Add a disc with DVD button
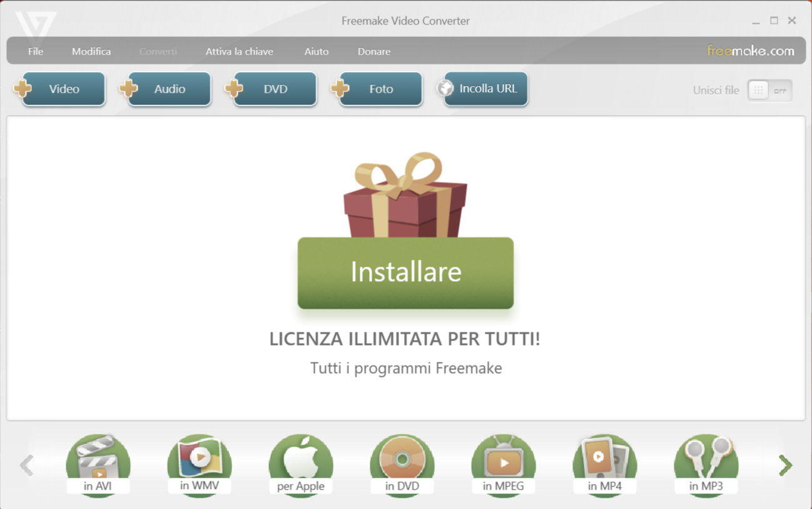 (271, 89)
